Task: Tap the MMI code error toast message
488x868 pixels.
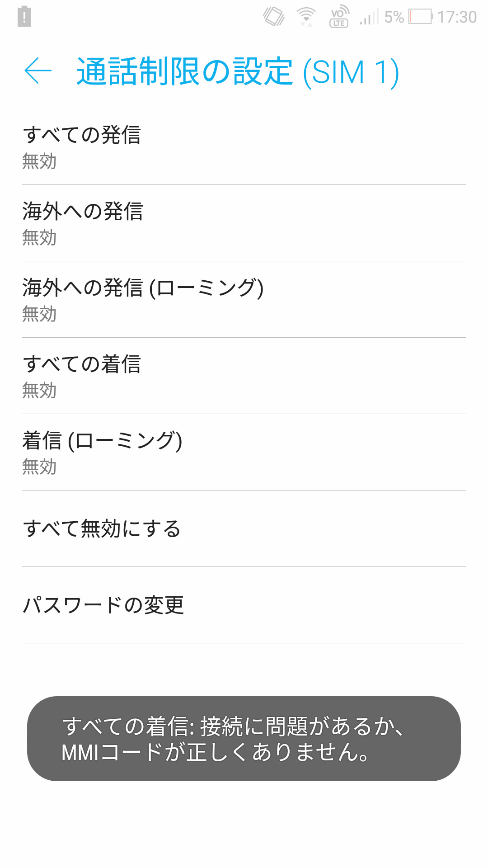Action: 244,739
